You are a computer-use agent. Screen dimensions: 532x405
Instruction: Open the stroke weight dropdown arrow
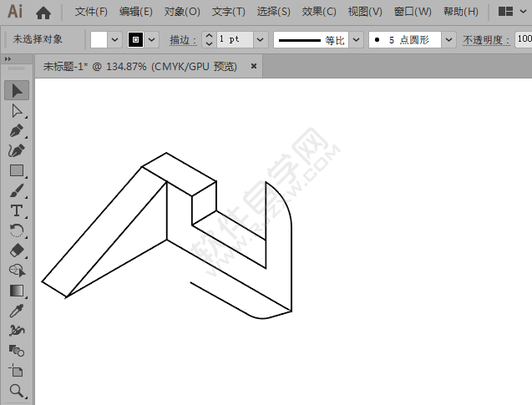(260, 39)
